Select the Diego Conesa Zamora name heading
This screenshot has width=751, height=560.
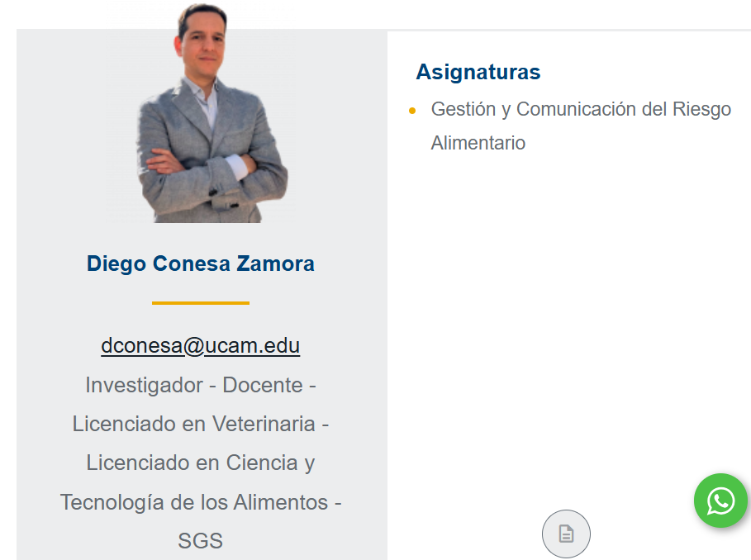pos(200,263)
